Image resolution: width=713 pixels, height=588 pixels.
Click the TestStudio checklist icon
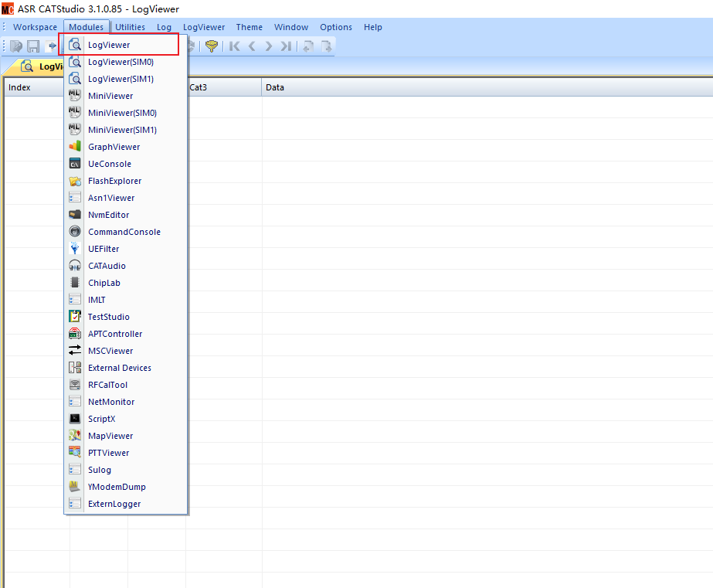point(75,317)
